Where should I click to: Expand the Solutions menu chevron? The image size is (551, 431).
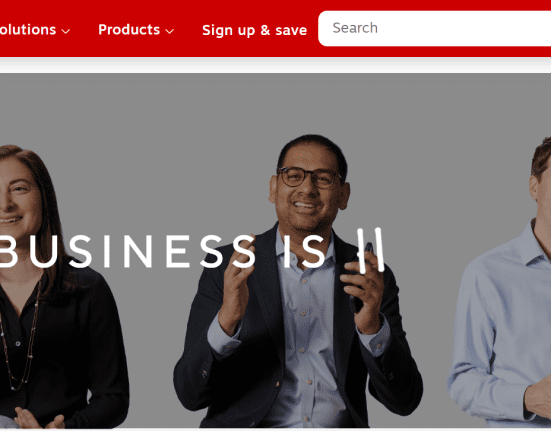[65, 31]
